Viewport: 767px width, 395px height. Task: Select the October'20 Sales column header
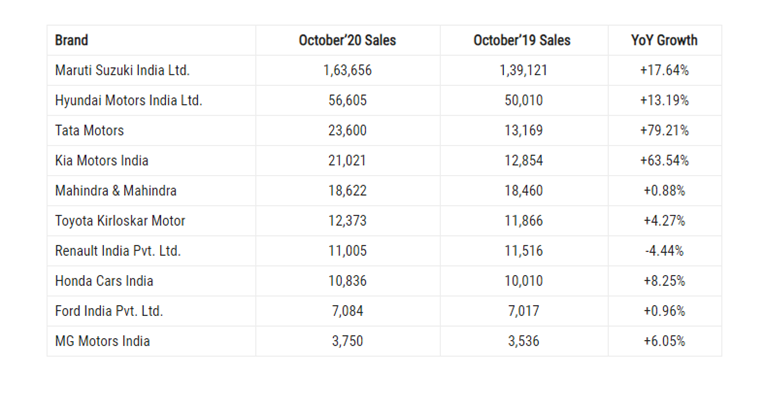[347, 40]
